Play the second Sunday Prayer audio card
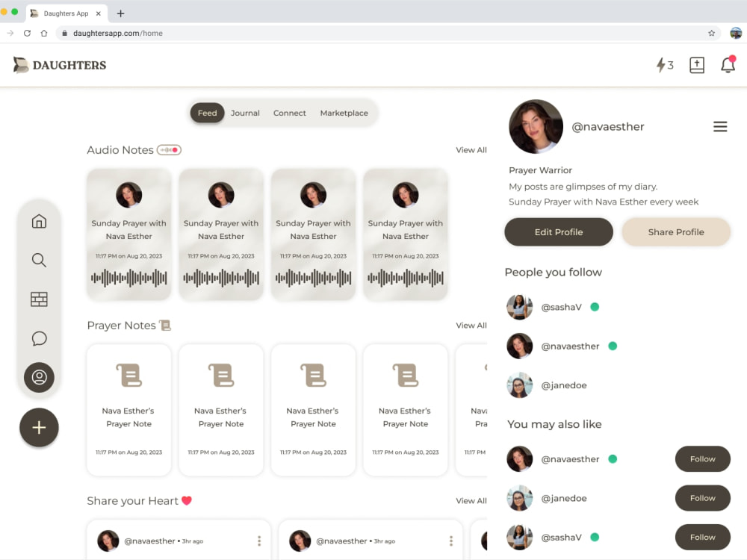 point(221,234)
